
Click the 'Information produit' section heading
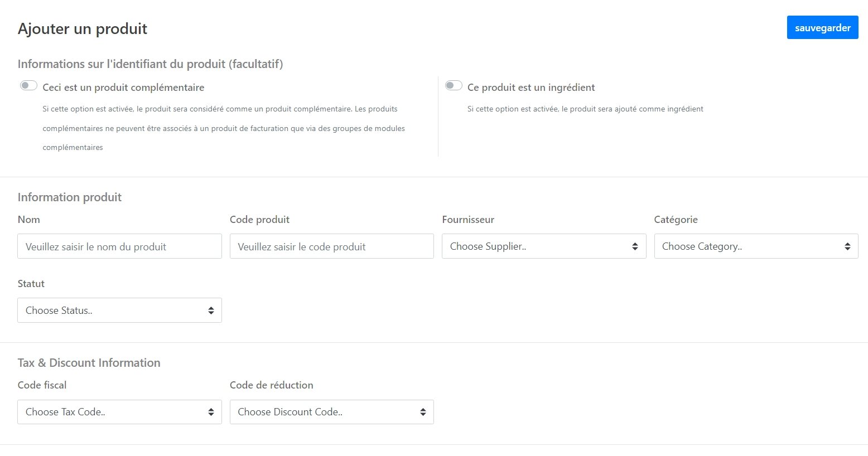pyautogui.click(x=69, y=197)
